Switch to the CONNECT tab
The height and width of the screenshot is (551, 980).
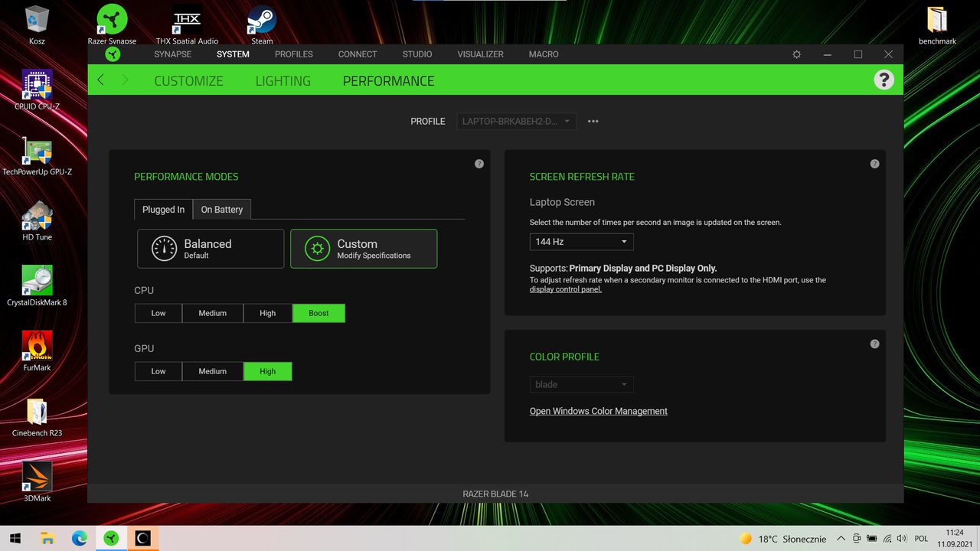358,54
